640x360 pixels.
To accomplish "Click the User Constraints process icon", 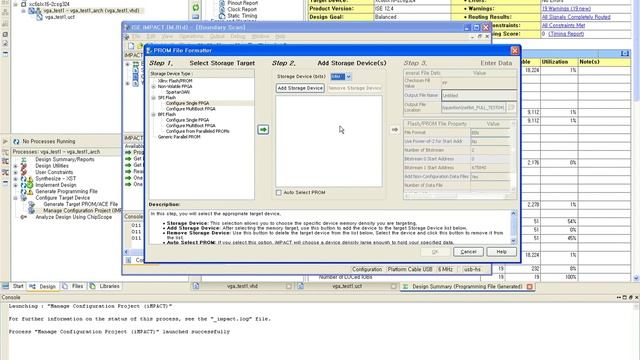I will tap(24, 172).
